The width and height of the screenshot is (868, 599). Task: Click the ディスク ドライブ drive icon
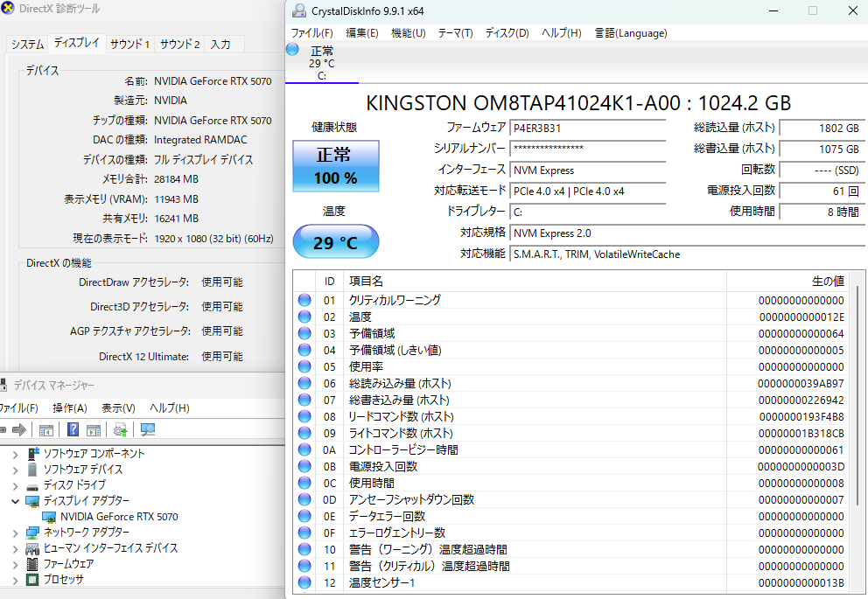(x=32, y=486)
